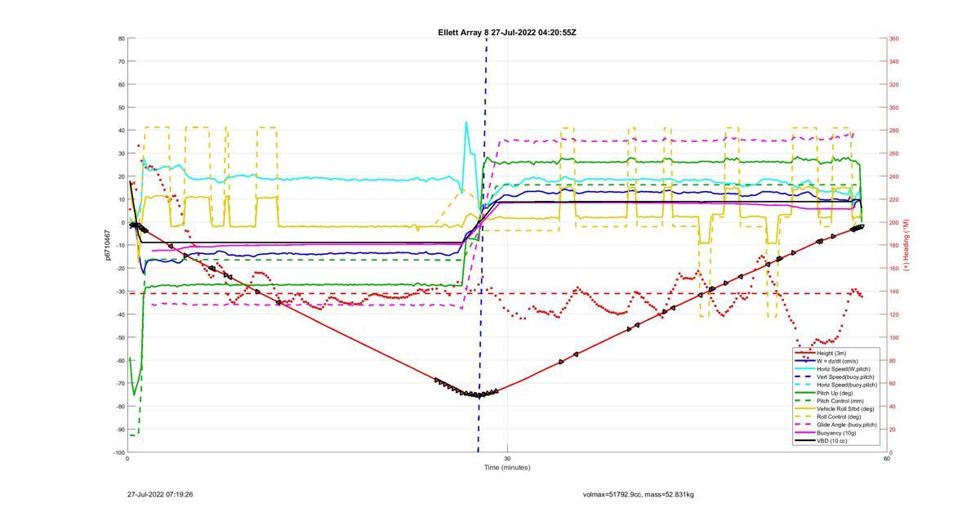Click the red heading tick label "300"

click(x=893, y=108)
